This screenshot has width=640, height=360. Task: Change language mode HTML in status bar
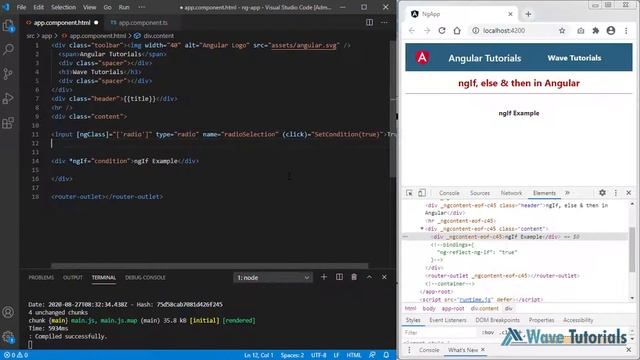(x=353, y=355)
